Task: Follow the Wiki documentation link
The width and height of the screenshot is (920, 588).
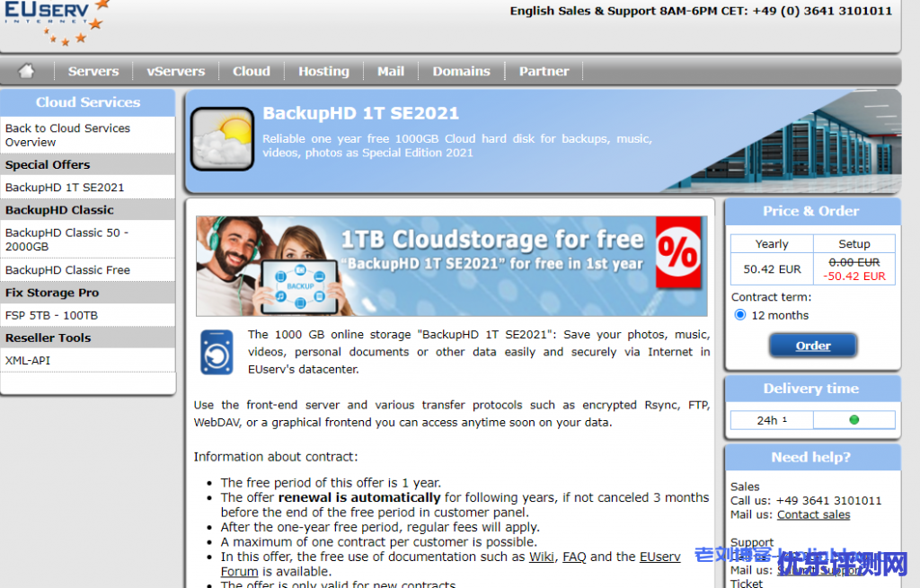Action: (x=541, y=557)
